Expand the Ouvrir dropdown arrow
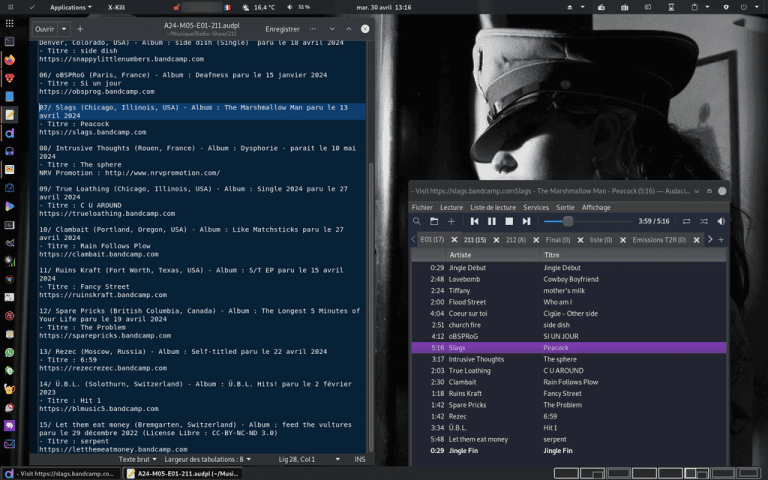 click(x=64, y=29)
